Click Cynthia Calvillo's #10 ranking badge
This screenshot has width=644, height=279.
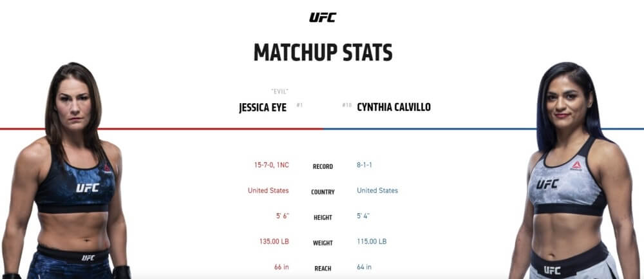click(347, 105)
